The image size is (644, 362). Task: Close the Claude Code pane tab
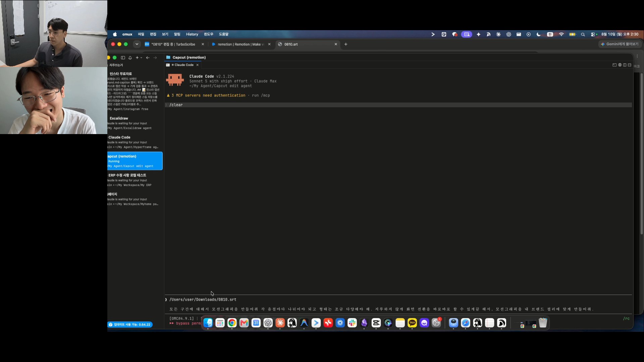[198, 65]
